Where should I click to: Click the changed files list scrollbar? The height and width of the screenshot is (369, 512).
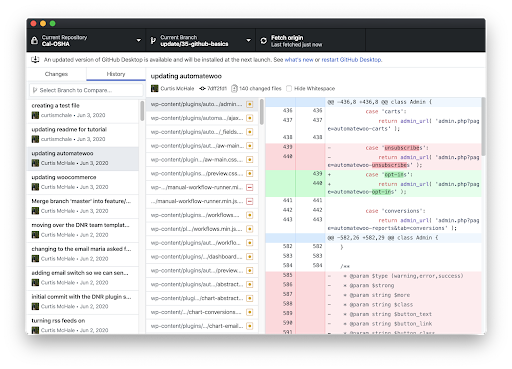262,112
